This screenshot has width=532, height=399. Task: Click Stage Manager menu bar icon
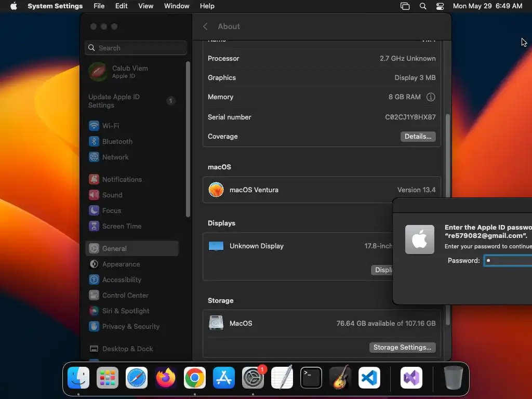point(405,6)
